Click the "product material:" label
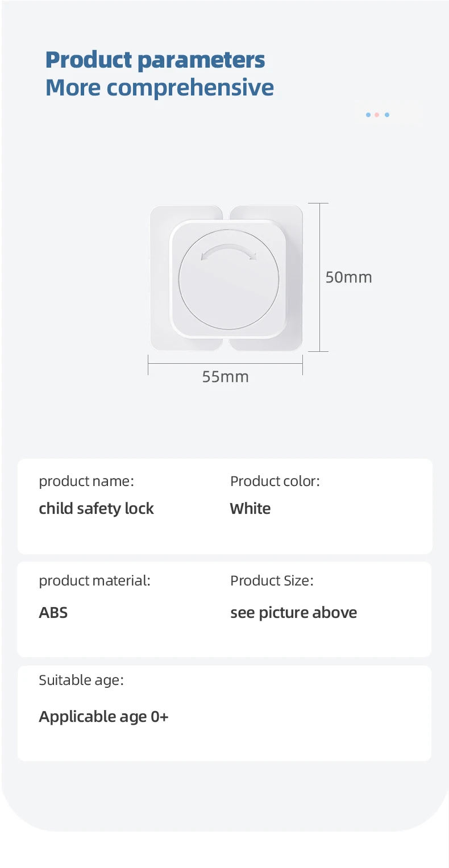Screen dimensions: 449x868 pyautogui.click(x=94, y=581)
